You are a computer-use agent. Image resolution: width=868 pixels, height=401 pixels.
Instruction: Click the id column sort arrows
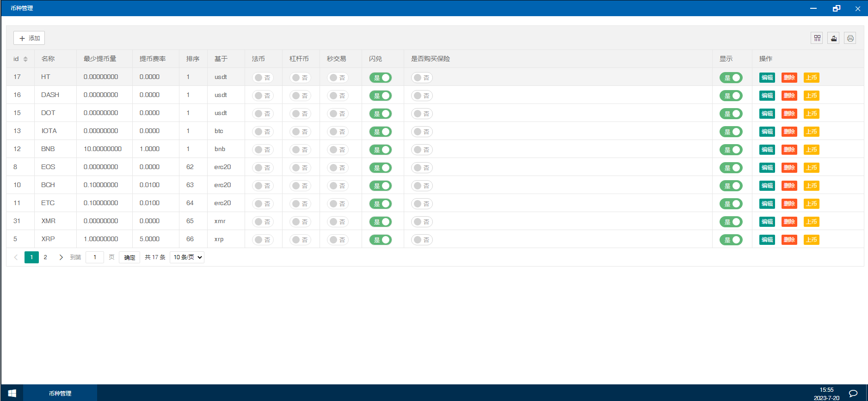pos(25,59)
